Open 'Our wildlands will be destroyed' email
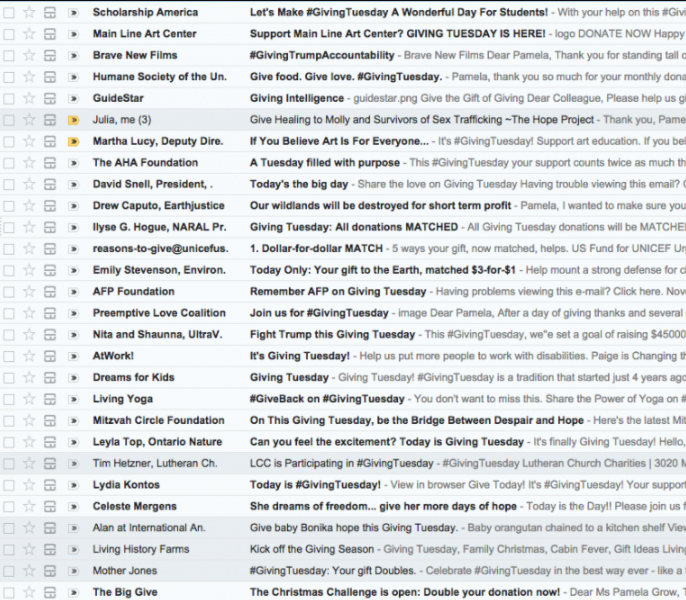This screenshot has height=600, width=686. (x=380, y=205)
